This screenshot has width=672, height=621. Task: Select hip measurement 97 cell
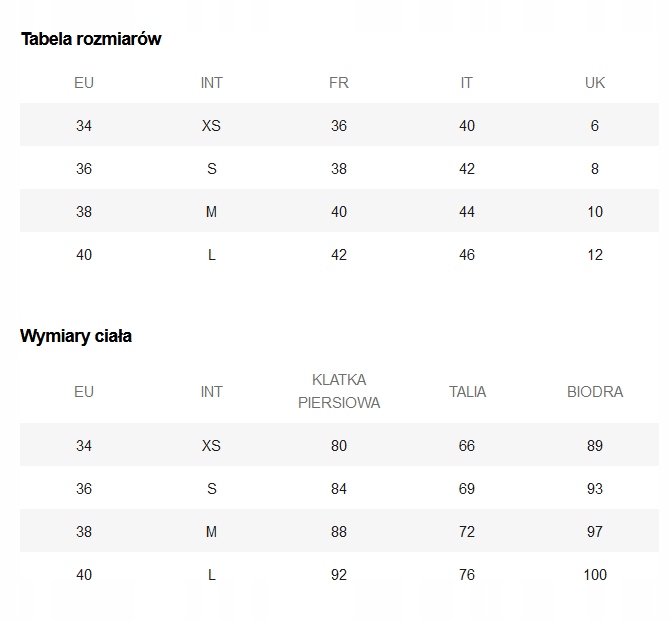tap(595, 531)
